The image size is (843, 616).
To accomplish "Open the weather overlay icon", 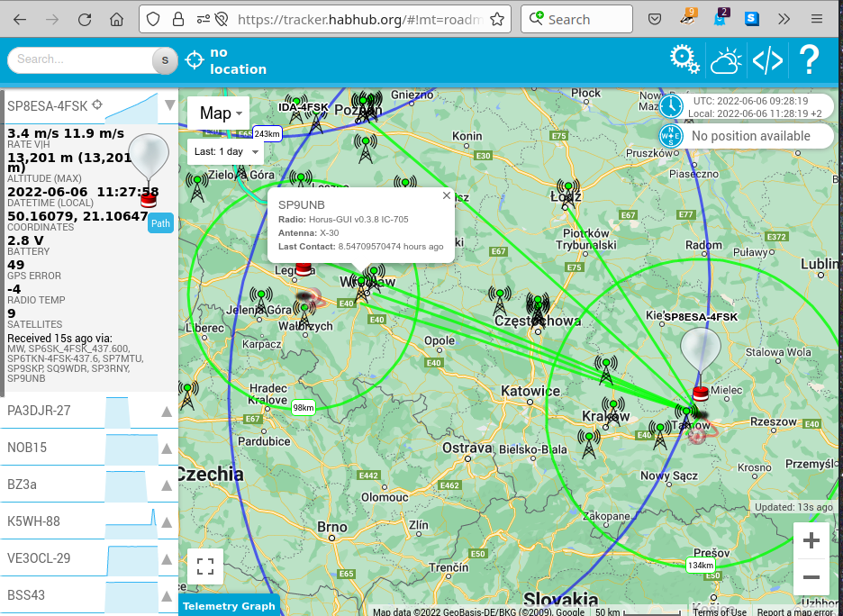I will (726, 60).
